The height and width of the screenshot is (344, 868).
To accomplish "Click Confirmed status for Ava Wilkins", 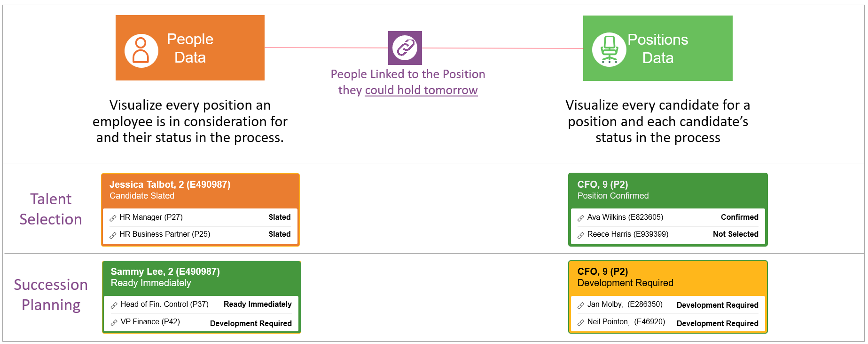I will [x=740, y=217].
